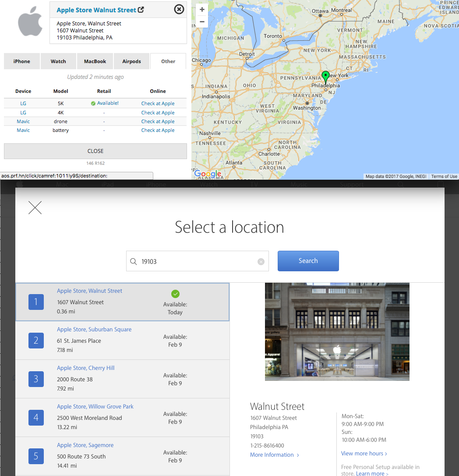Expand View more hours
The image size is (459, 476).
(x=364, y=454)
